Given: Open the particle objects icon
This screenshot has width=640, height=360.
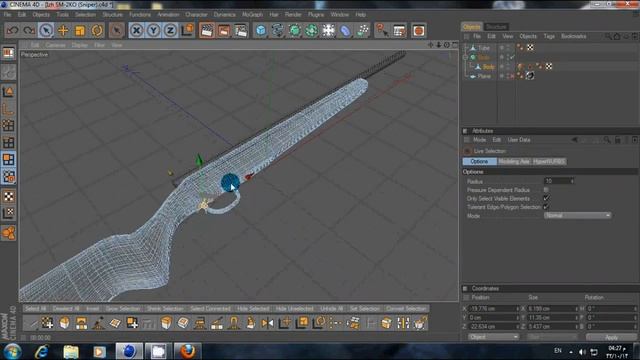Looking at the screenshot, I should [x=362, y=31].
